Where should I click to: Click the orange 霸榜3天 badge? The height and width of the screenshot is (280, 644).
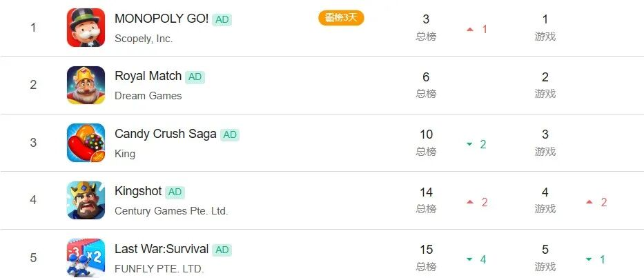341,18
